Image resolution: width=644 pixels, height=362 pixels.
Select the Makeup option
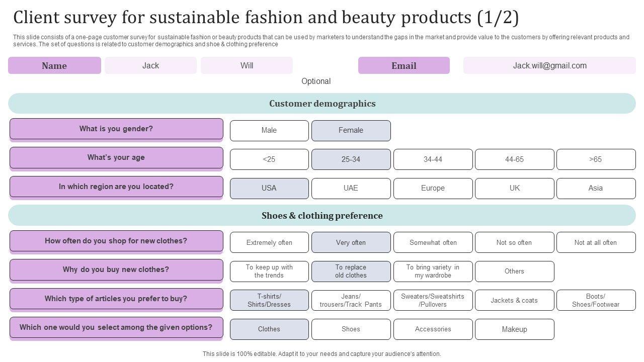click(514, 329)
